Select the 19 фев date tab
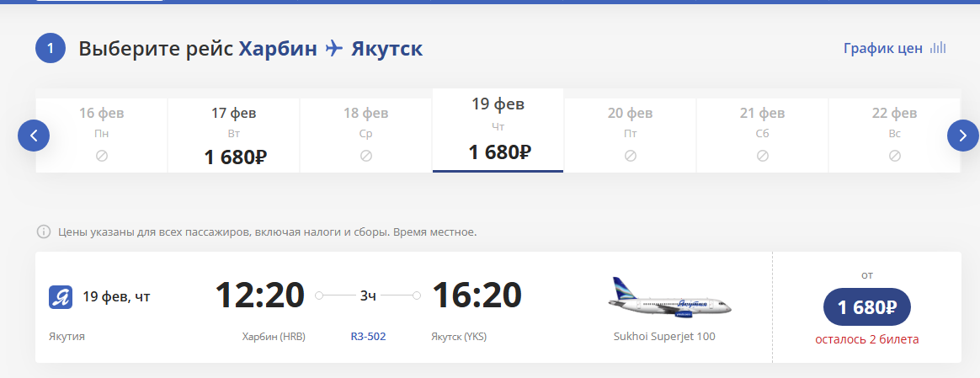 [x=498, y=130]
